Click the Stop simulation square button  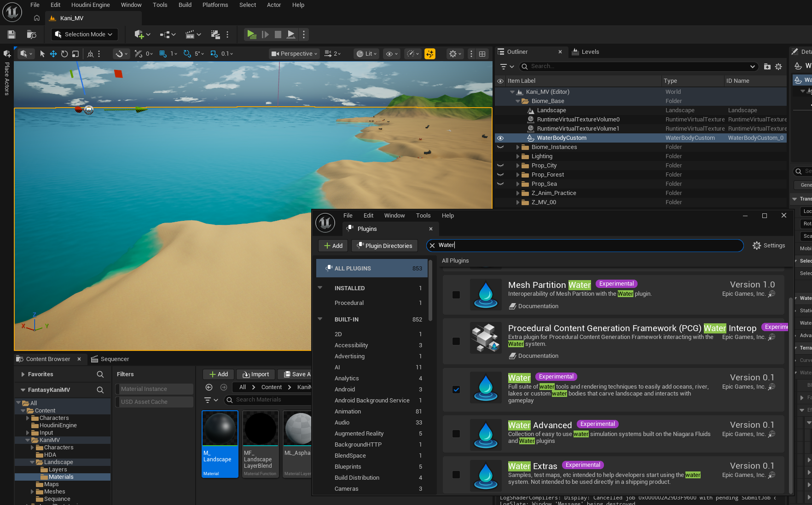pyautogui.click(x=278, y=34)
